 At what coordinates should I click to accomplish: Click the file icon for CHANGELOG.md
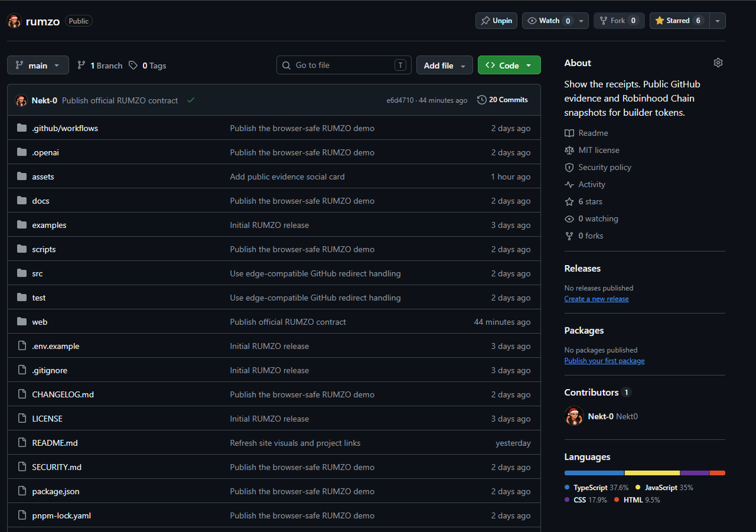22,394
